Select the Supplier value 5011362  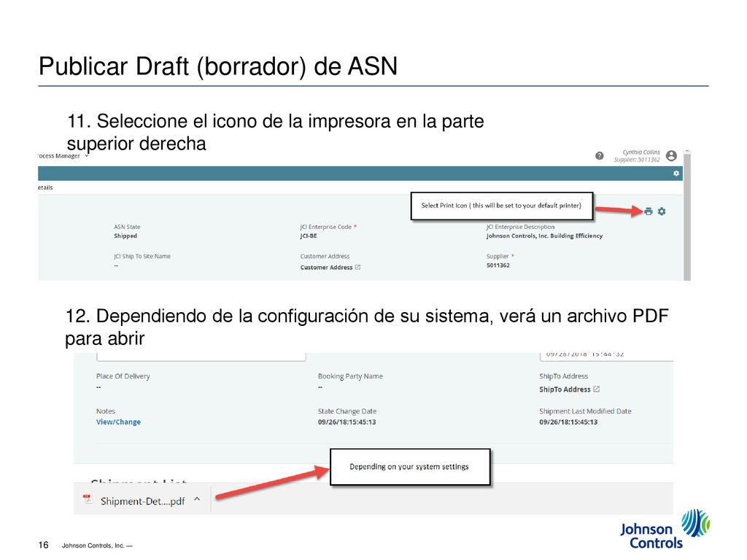[498, 265]
